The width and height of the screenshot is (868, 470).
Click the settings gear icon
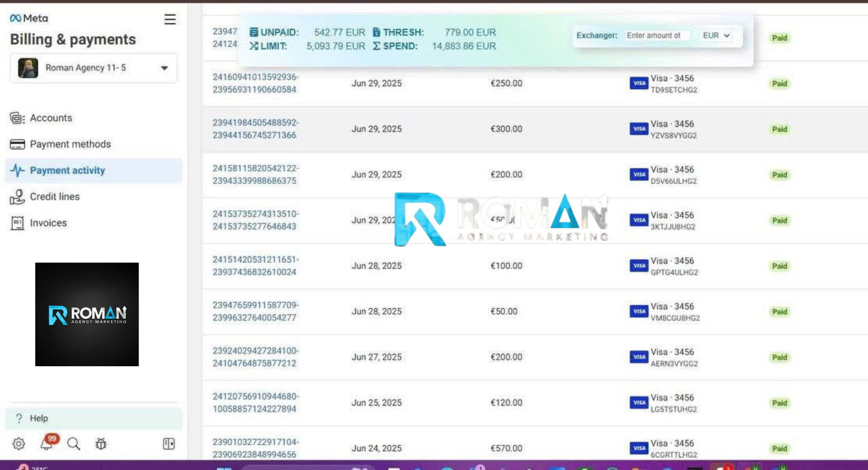(18, 444)
